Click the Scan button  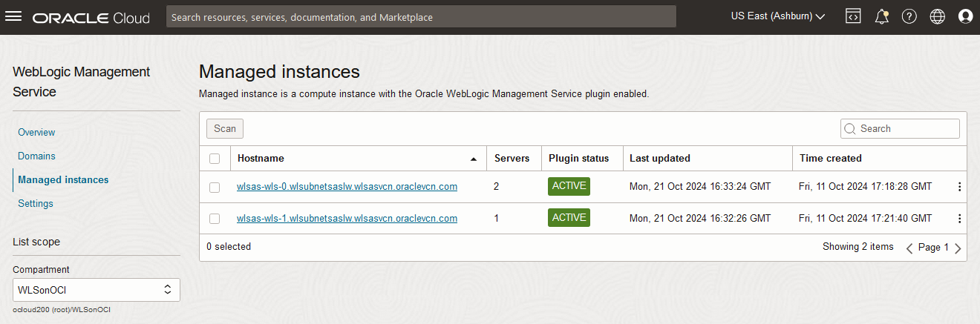(225, 128)
